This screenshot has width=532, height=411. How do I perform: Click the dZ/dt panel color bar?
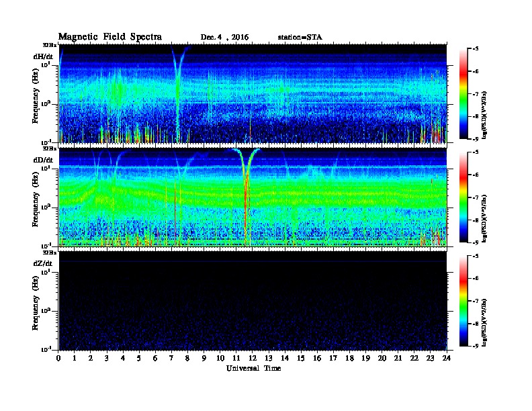click(463, 301)
